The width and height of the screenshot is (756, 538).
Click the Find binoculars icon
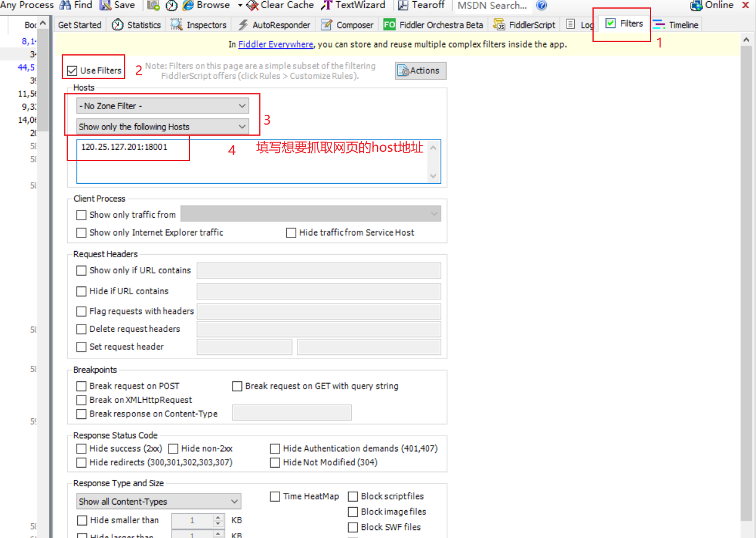tap(65, 5)
